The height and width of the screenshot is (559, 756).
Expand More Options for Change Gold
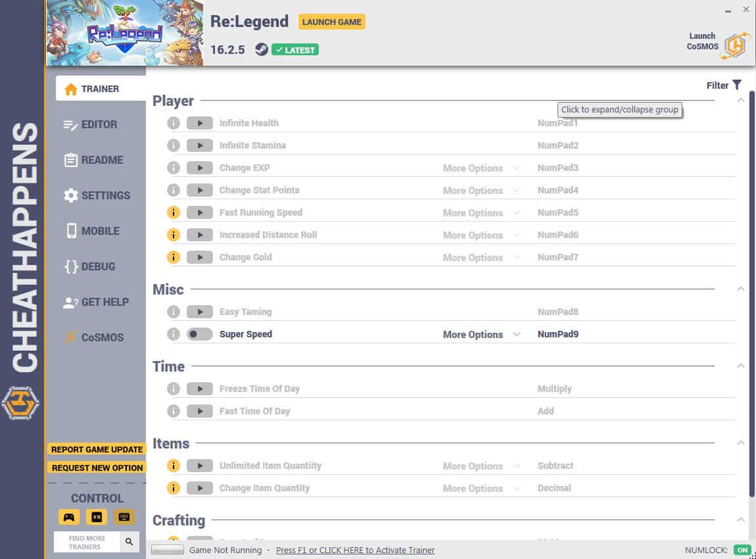click(x=481, y=258)
